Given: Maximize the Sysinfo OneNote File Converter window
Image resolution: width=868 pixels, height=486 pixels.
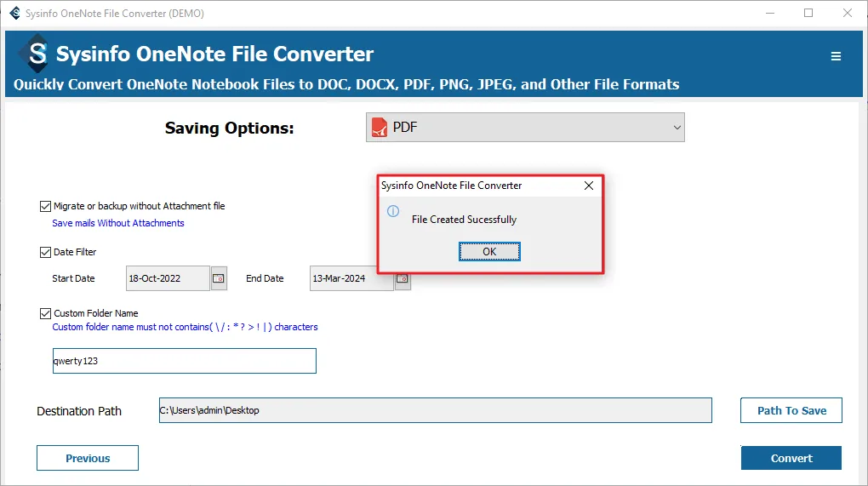Looking at the screenshot, I should tap(808, 13).
